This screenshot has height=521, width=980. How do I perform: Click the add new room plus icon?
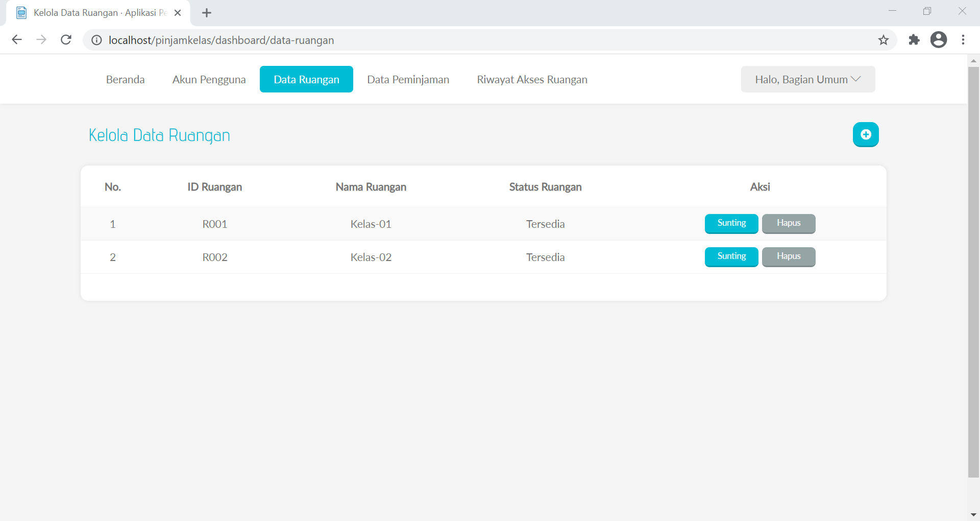click(866, 134)
